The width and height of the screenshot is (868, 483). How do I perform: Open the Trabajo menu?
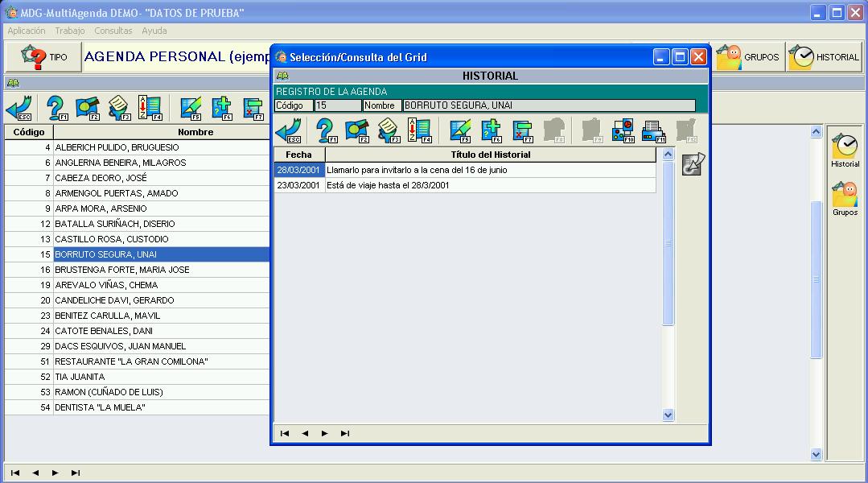pyautogui.click(x=70, y=31)
